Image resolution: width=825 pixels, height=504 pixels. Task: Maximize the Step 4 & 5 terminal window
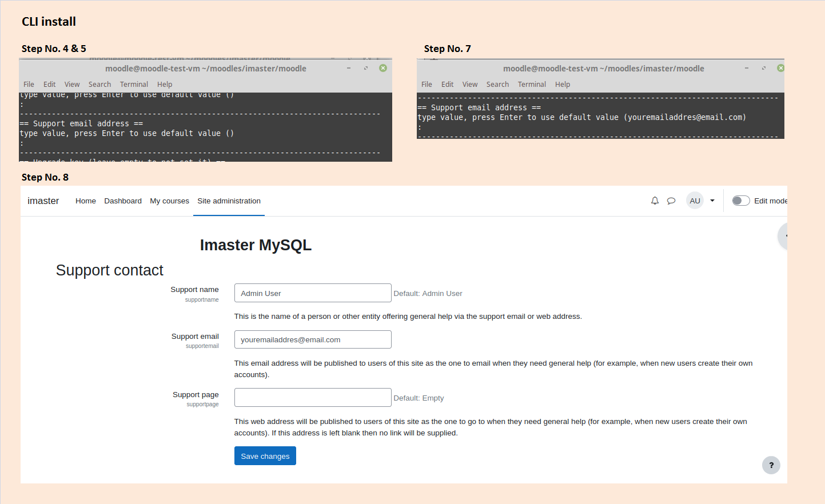pos(366,68)
